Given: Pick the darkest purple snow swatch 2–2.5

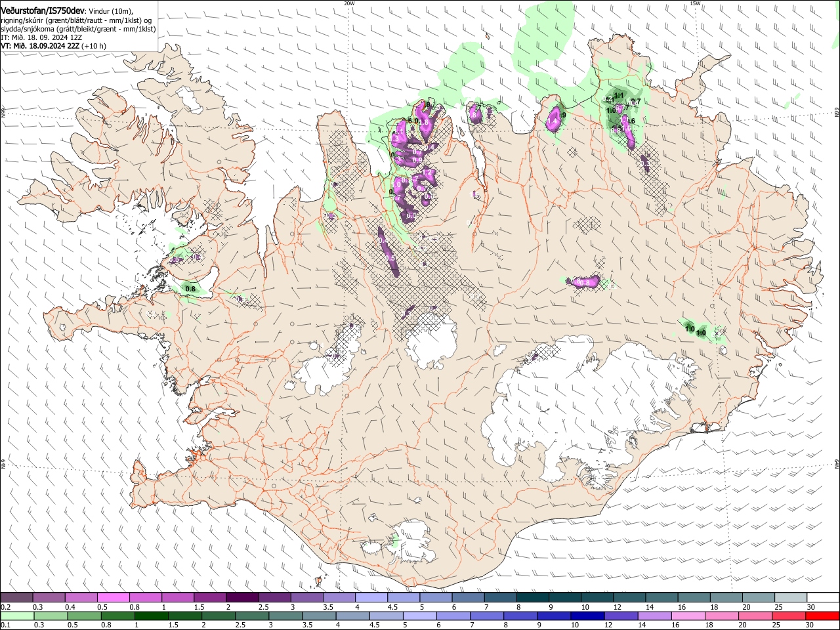Looking at the screenshot, I should (x=242, y=598).
